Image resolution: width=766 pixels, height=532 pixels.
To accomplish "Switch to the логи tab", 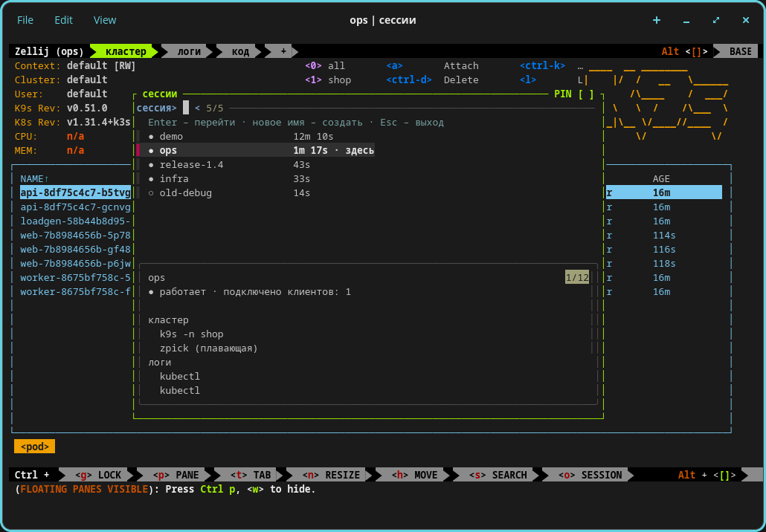I will click(189, 51).
